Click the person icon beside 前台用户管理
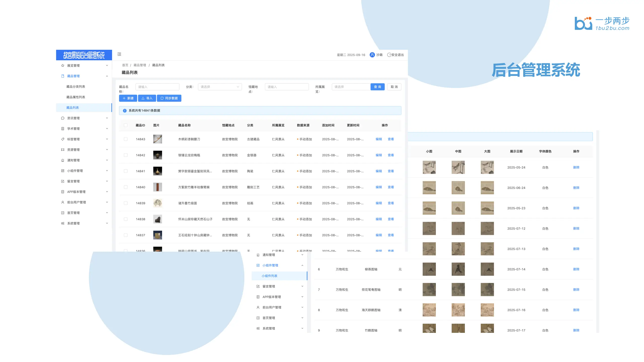Viewport: 644px width, 362px height. (x=63, y=202)
